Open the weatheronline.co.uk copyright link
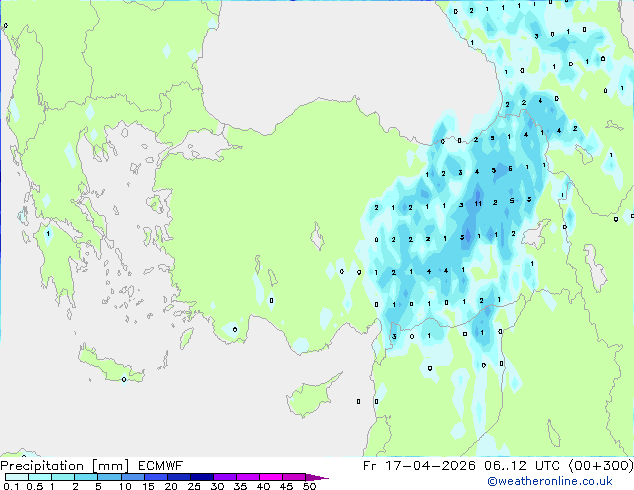 (550, 481)
